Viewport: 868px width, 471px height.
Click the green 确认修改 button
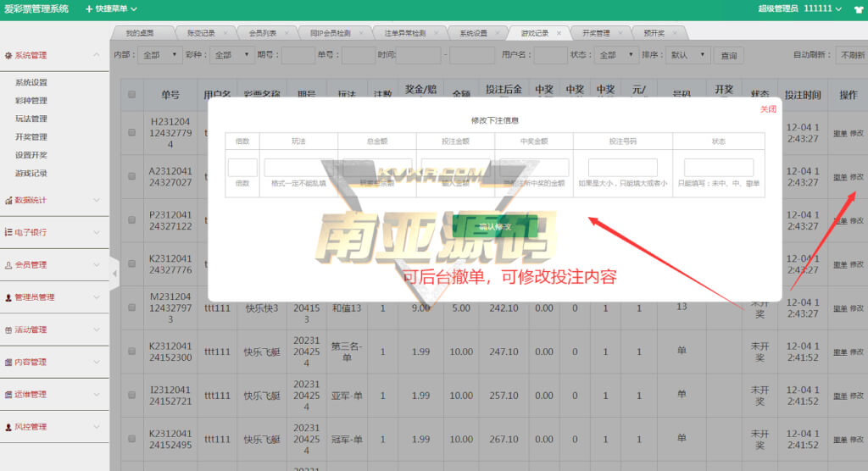(x=495, y=227)
